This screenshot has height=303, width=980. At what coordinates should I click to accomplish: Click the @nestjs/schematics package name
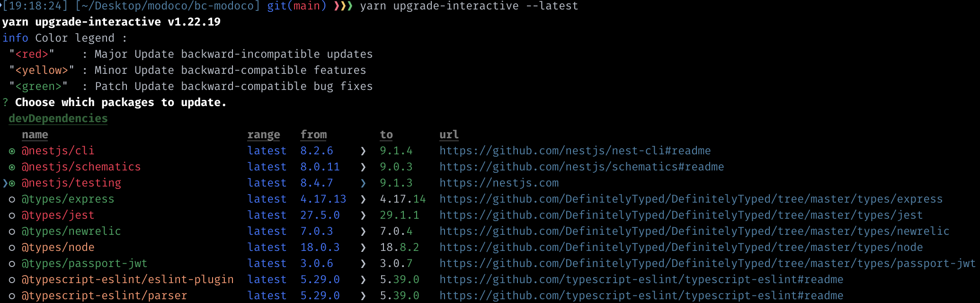point(81,167)
